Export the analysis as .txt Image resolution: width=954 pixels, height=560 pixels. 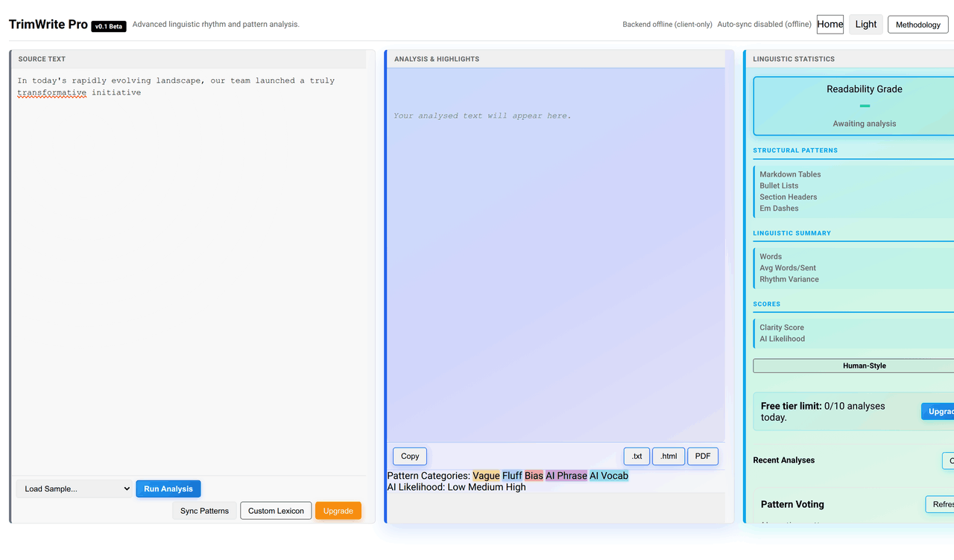tap(636, 456)
